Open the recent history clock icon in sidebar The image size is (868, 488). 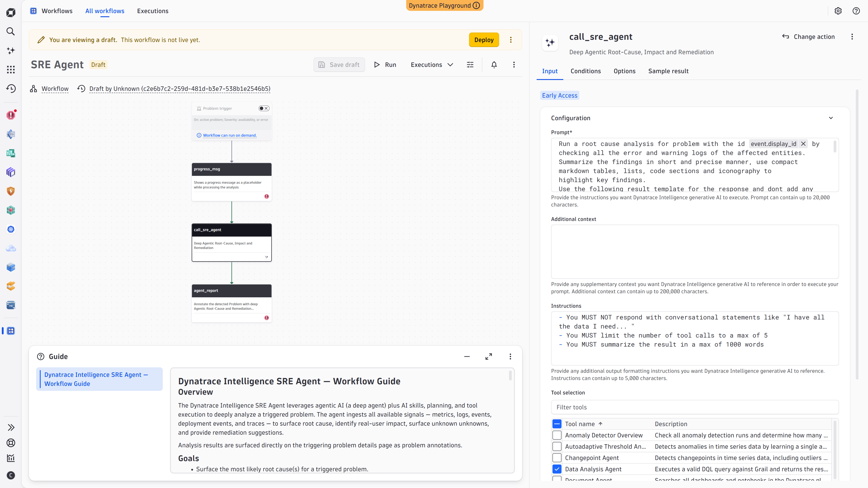coord(11,89)
